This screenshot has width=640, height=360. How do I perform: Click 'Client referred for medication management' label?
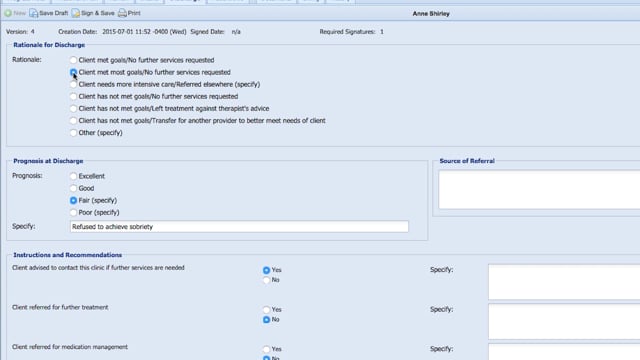tap(70, 347)
